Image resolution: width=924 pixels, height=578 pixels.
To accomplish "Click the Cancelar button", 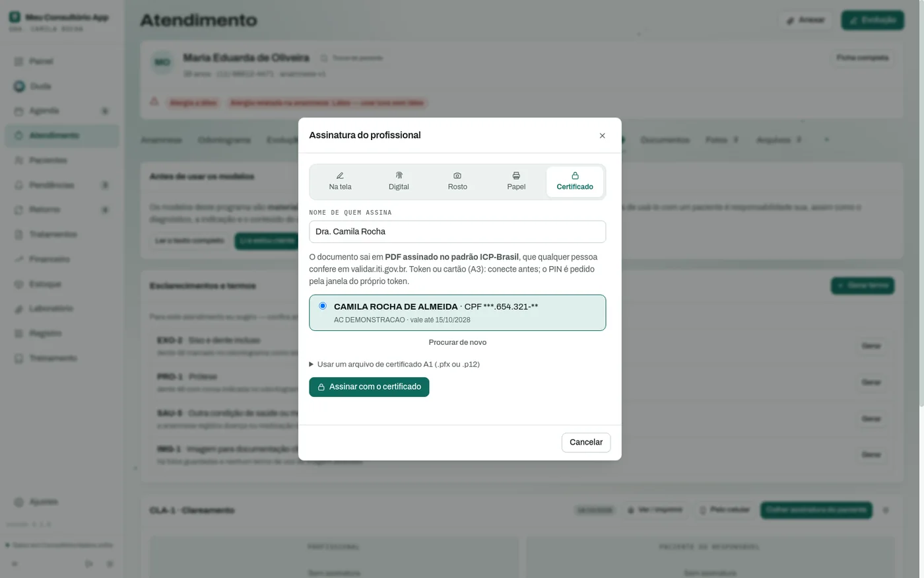I will [x=586, y=443].
